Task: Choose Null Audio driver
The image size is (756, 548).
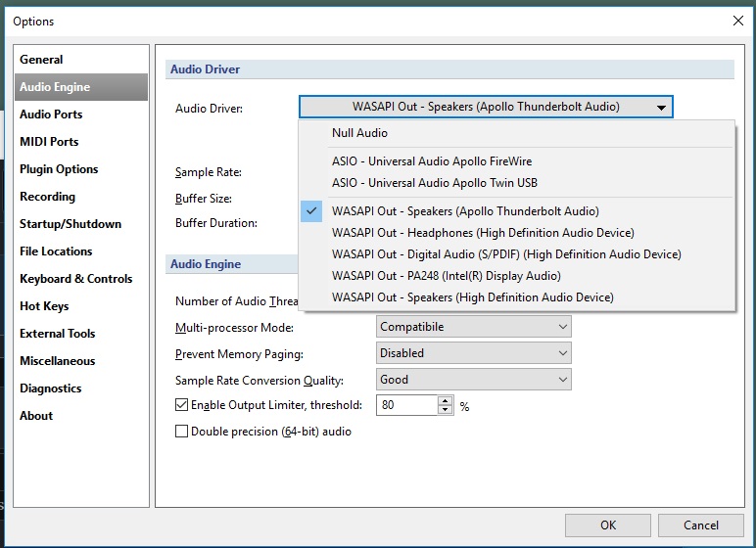Action: pyautogui.click(x=517, y=133)
